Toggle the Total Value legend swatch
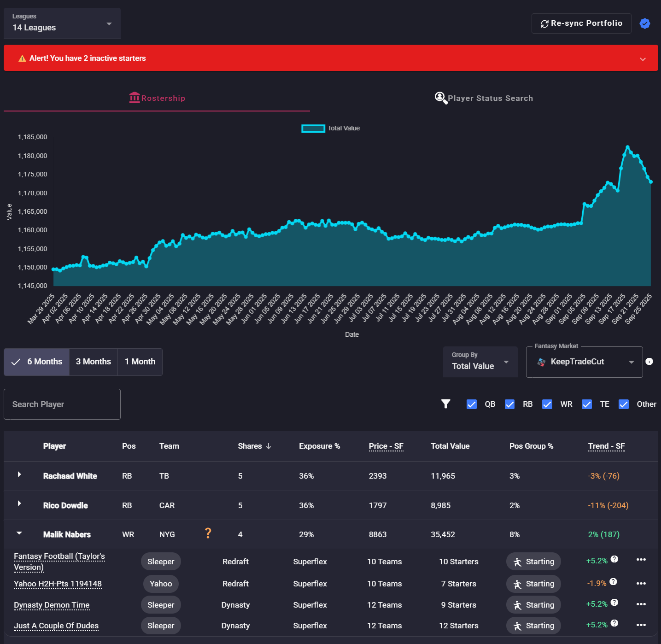This screenshot has width=661, height=644. coord(313,129)
